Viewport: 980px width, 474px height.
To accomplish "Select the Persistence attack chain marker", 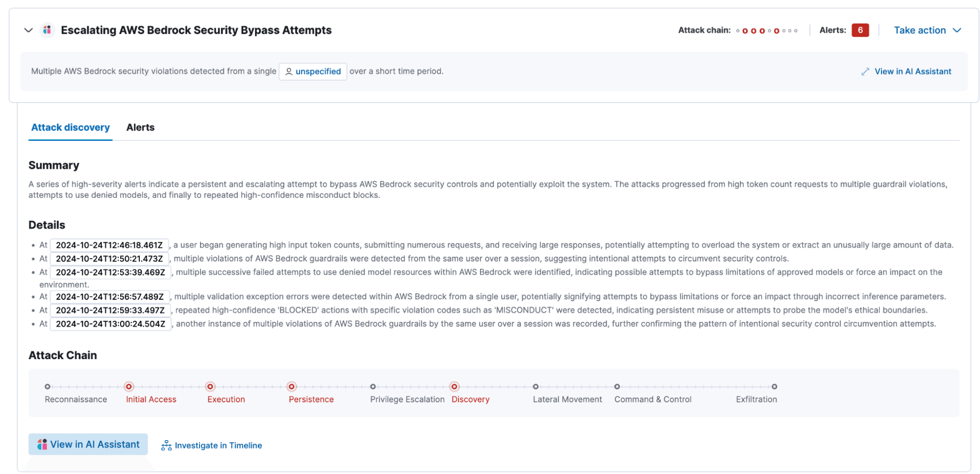I will [x=292, y=387].
